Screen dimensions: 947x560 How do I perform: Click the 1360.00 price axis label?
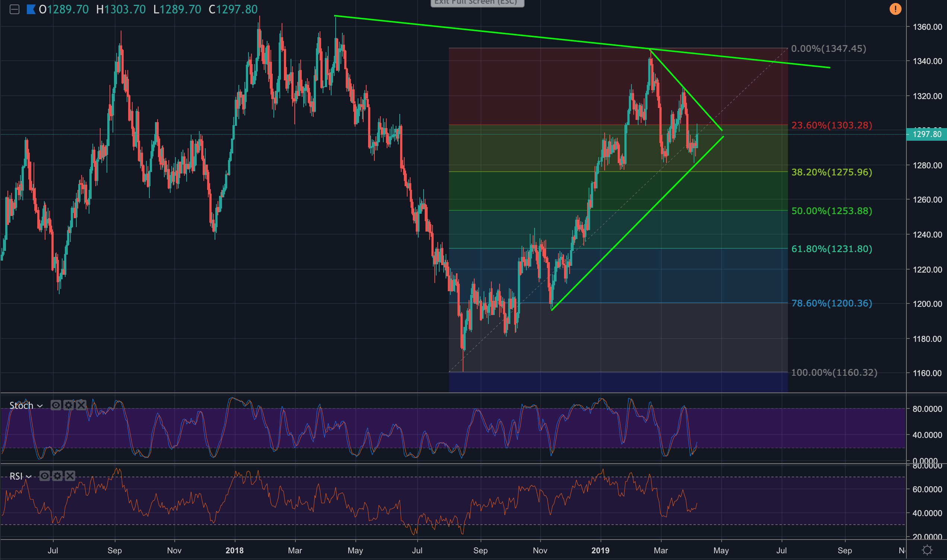tap(927, 27)
